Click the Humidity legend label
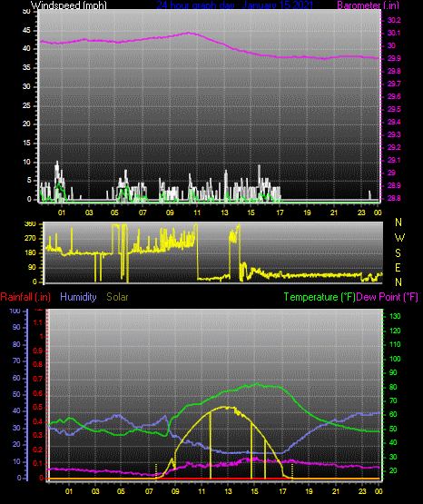 78,297
